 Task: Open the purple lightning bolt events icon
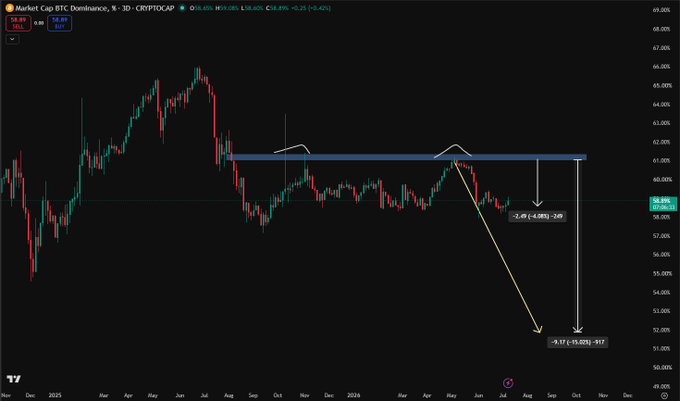(508, 383)
